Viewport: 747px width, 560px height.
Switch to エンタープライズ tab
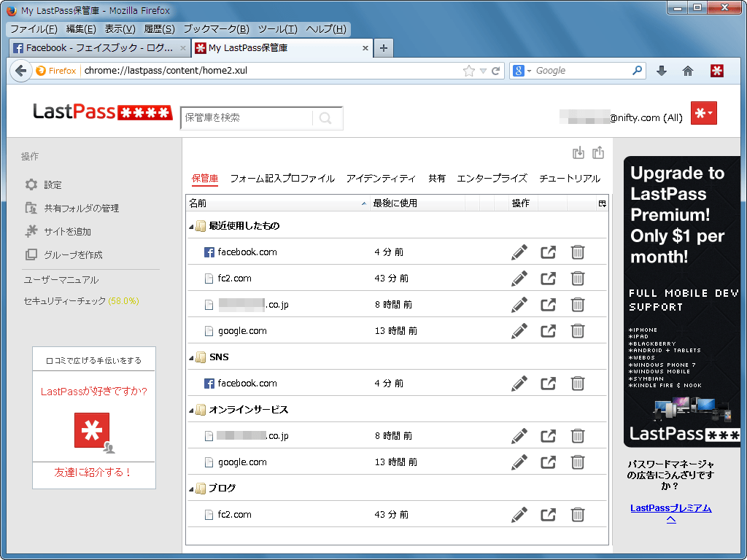[x=492, y=179]
